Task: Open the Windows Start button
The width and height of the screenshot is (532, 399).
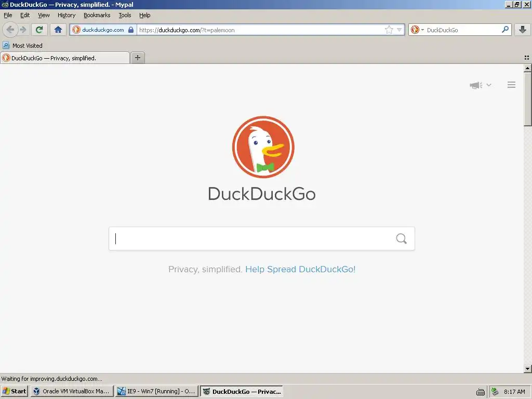Action: (14, 391)
